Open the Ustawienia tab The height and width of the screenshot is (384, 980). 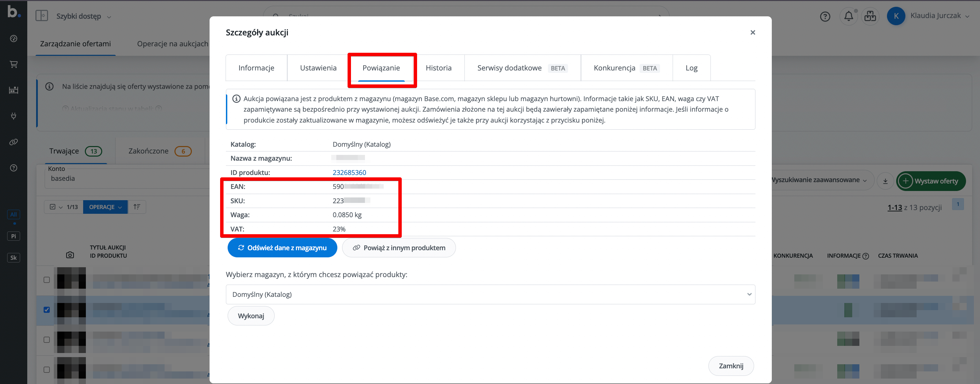[x=318, y=68]
